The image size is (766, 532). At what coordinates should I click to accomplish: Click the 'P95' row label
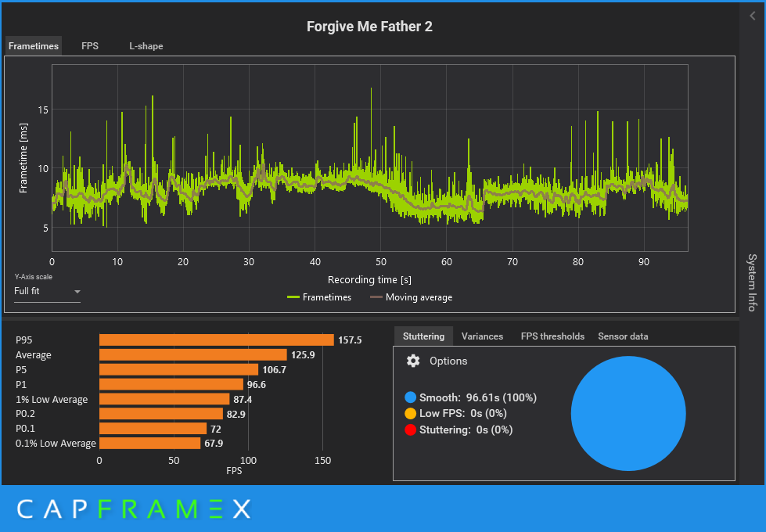(24, 340)
